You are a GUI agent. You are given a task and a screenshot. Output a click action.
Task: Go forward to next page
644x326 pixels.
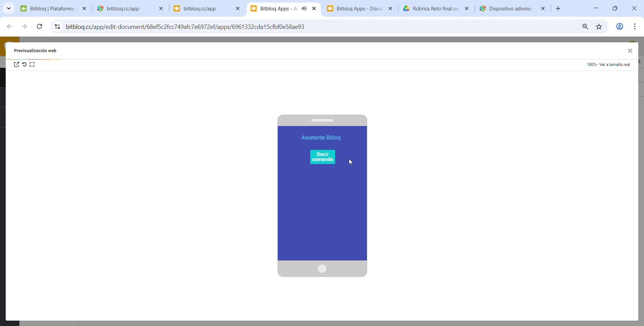[24, 26]
